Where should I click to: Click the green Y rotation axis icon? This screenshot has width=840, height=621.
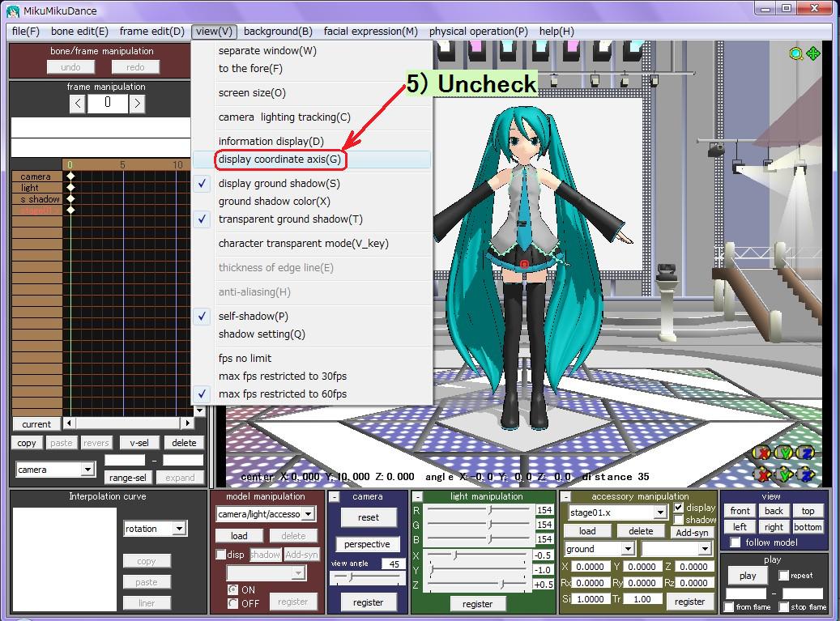click(x=784, y=453)
